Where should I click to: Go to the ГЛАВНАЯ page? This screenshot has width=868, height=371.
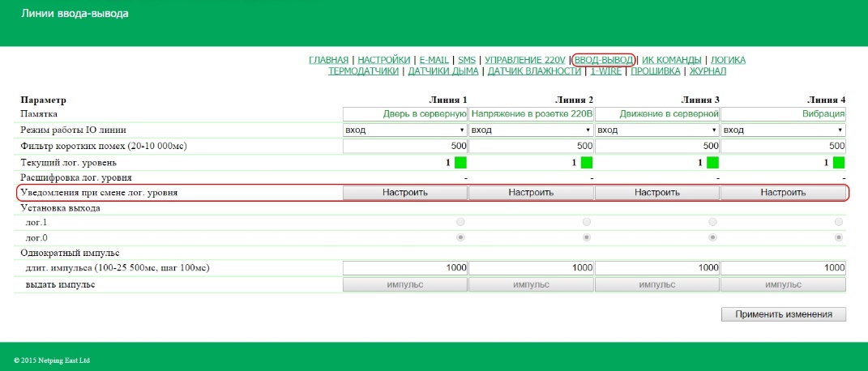(329, 60)
